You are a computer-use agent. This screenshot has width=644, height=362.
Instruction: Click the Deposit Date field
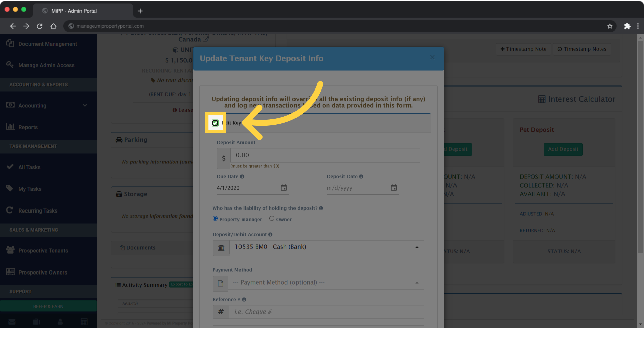tap(358, 188)
